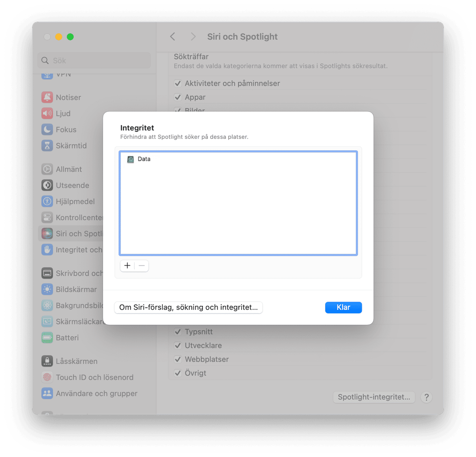Click the Spotlight-integritet button
The width and height of the screenshot is (476, 457).
pyautogui.click(x=374, y=397)
